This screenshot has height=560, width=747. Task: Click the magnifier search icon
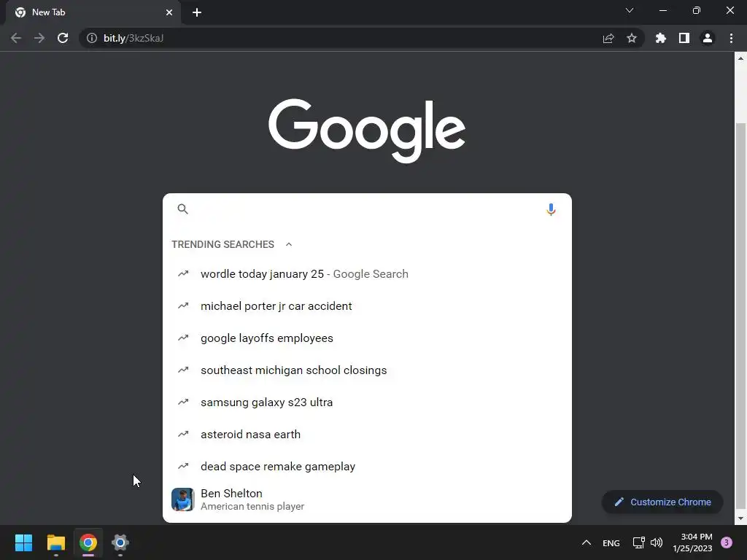(x=183, y=209)
